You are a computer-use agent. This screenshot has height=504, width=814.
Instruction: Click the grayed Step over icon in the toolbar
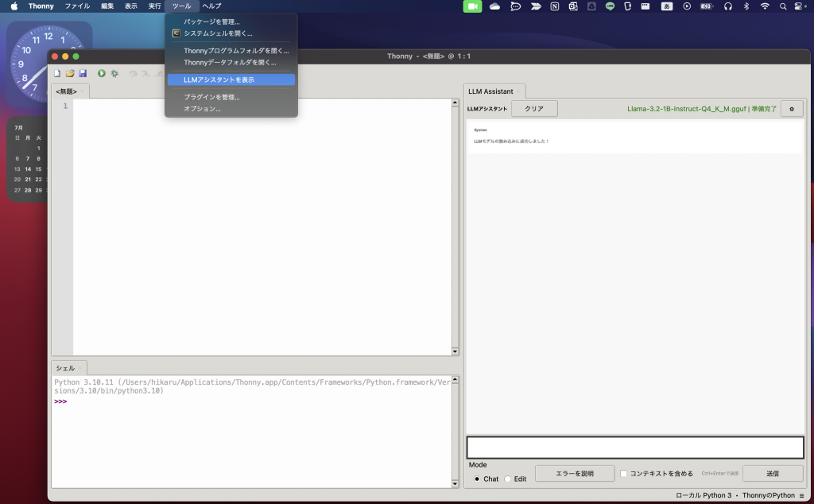[x=134, y=74]
